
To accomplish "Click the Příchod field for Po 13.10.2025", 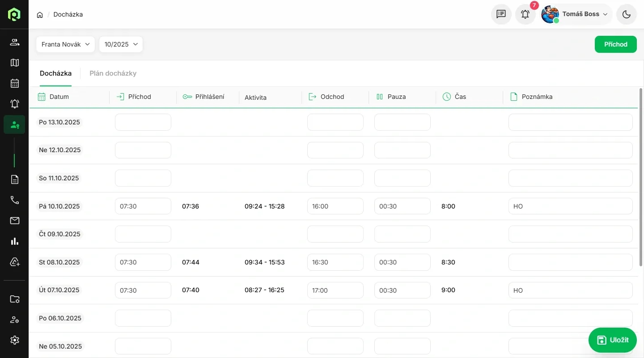I will pos(143,122).
